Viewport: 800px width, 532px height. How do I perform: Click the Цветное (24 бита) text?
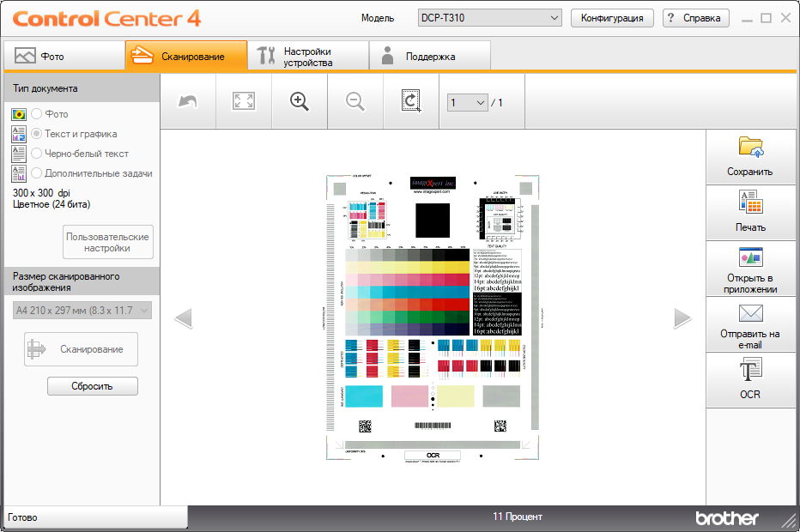click(52, 204)
